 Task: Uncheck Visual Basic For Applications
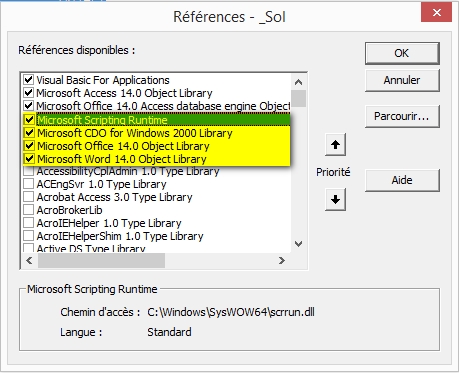coord(28,80)
